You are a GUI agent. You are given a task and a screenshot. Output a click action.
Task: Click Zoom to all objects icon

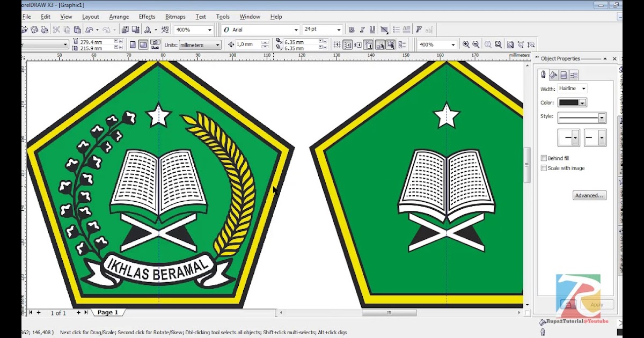point(498,45)
